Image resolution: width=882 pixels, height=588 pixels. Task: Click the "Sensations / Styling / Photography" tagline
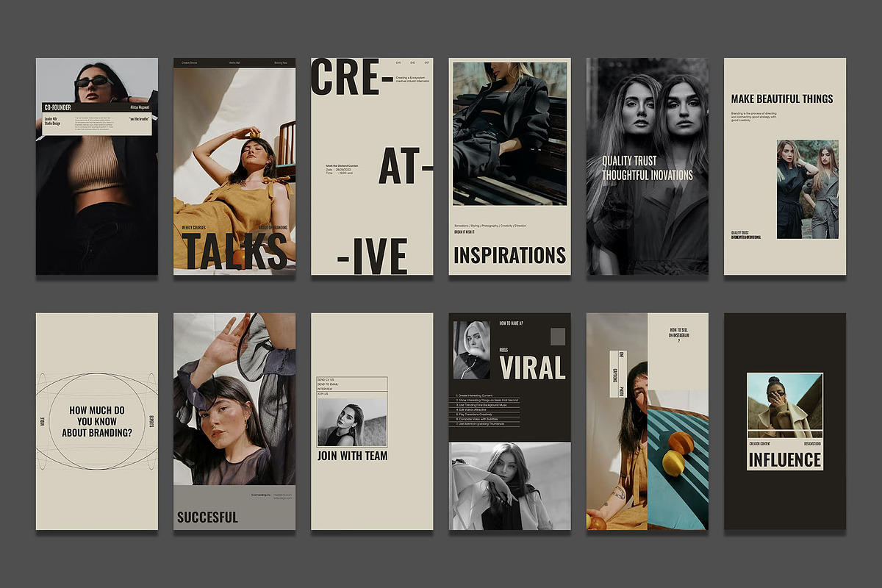[x=490, y=226]
